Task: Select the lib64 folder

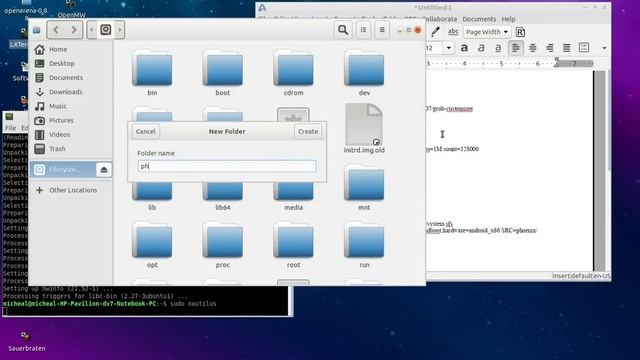Action: [x=223, y=197]
